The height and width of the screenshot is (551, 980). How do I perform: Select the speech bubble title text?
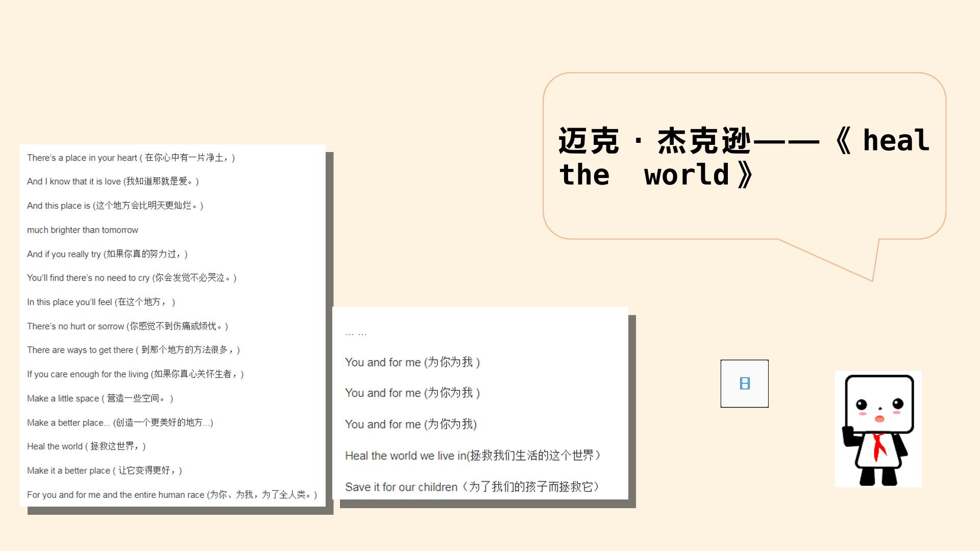744,157
